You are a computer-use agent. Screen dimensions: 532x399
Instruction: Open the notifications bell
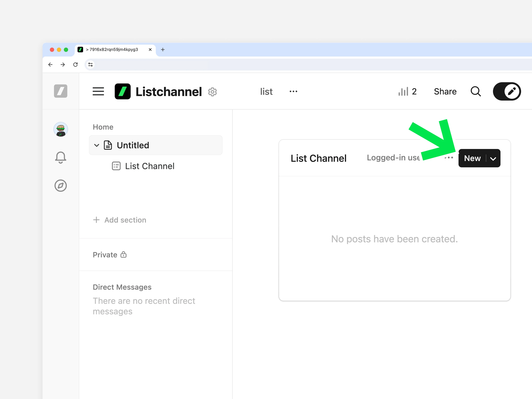click(61, 157)
